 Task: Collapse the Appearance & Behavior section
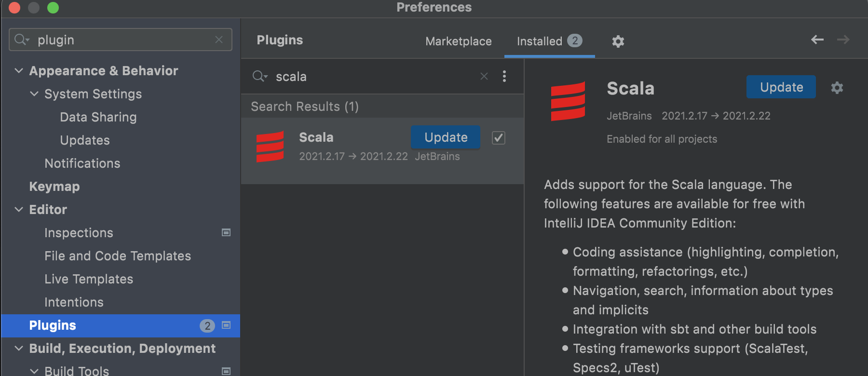tap(19, 71)
